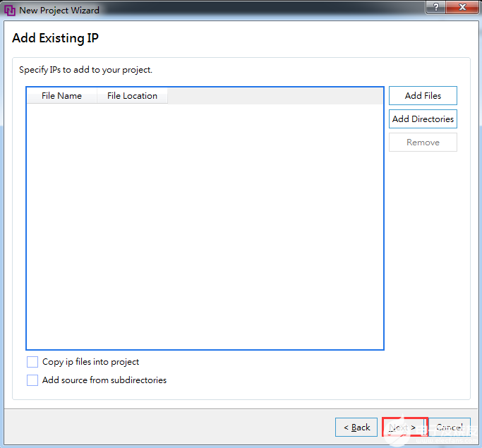Go back with the Back button
The width and height of the screenshot is (482, 448).
[x=356, y=427]
